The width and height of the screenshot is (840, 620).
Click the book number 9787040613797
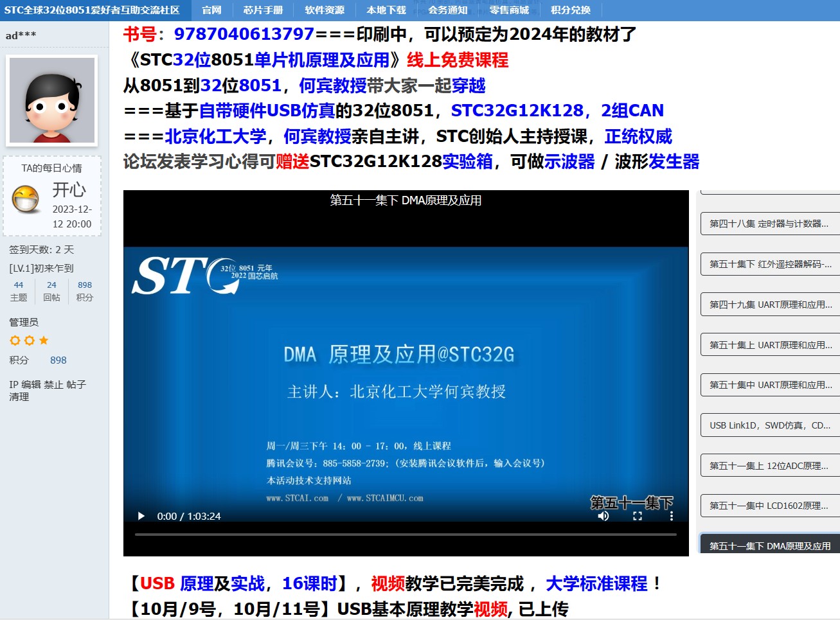click(244, 34)
